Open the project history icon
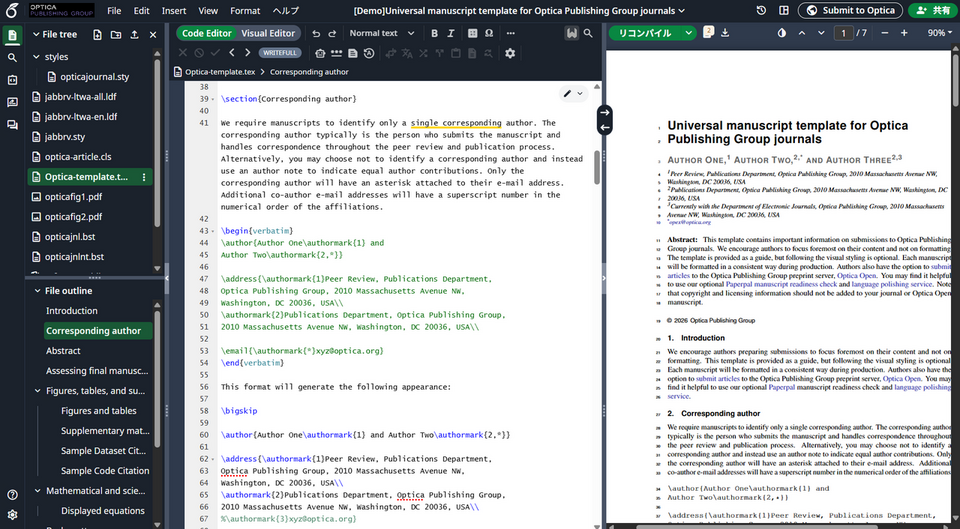 click(761, 11)
